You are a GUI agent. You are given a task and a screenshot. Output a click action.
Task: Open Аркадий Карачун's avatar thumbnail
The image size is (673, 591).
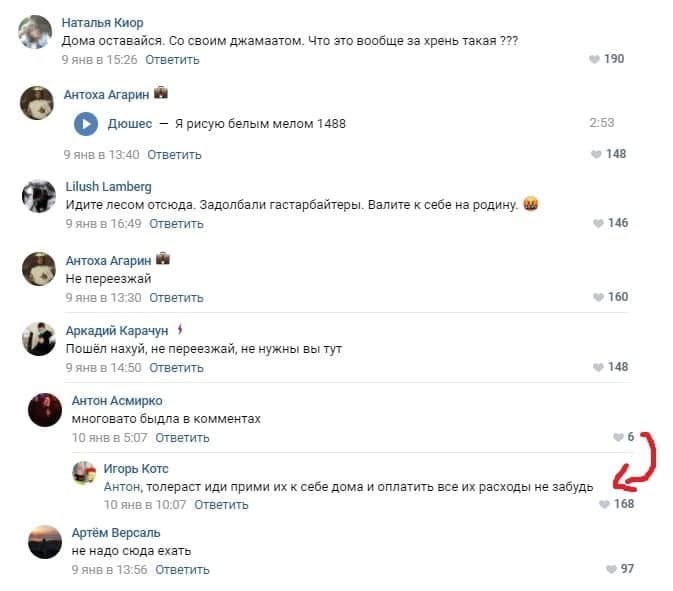pos(39,339)
